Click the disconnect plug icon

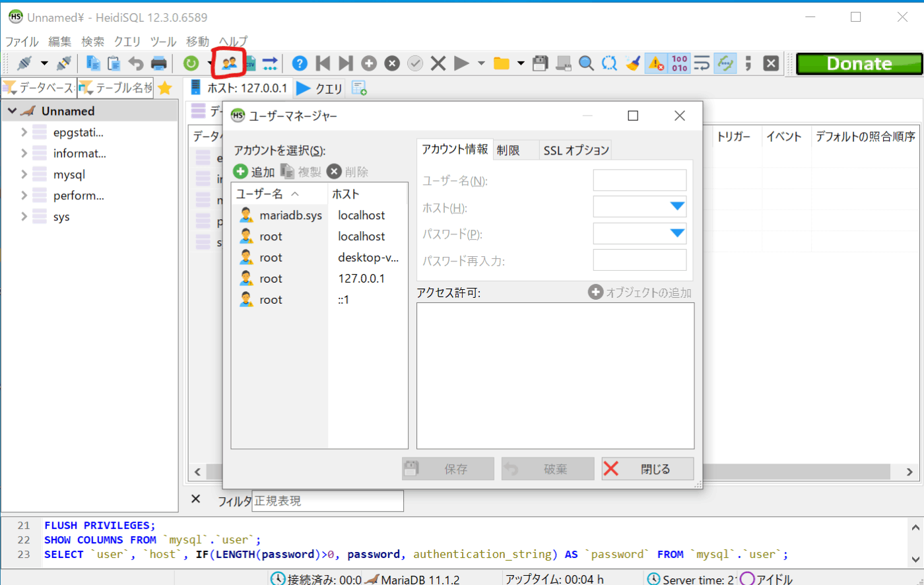[x=64, y=63]
